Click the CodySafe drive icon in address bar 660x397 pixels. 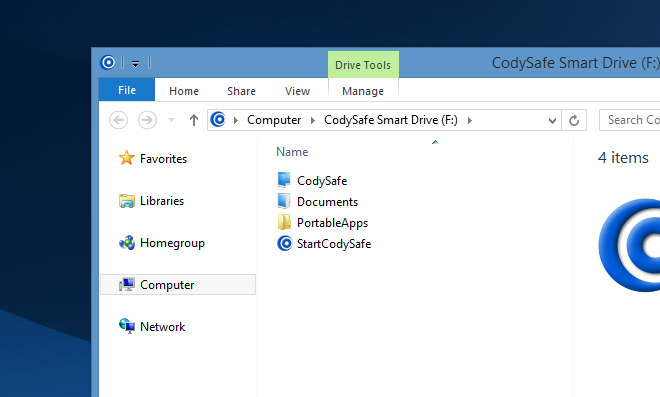pos(218,120)
